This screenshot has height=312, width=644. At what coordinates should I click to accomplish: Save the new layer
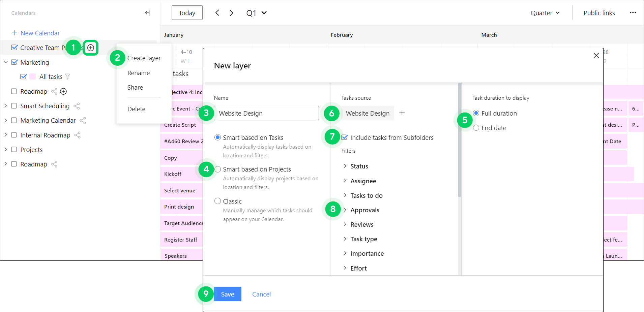coord(228,294)
